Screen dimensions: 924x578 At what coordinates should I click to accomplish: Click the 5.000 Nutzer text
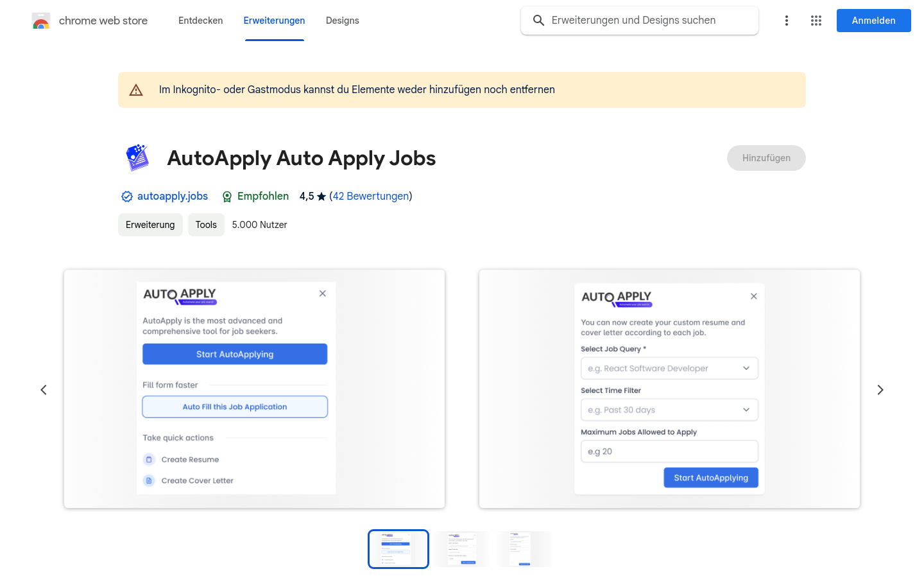259,225
